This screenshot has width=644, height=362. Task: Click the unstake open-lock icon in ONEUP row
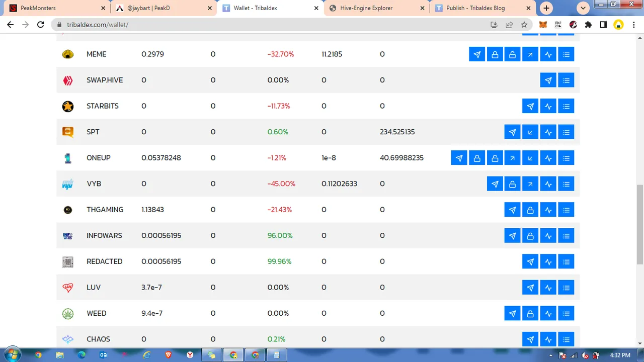click(x=495, y=158)
